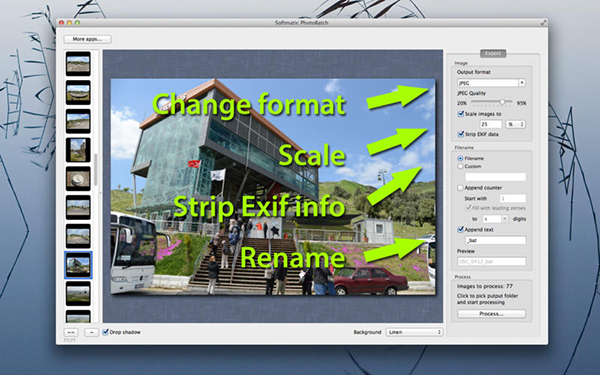600x375 pixels.
Task: Open the More apps... button
Action: pos(88,39)
